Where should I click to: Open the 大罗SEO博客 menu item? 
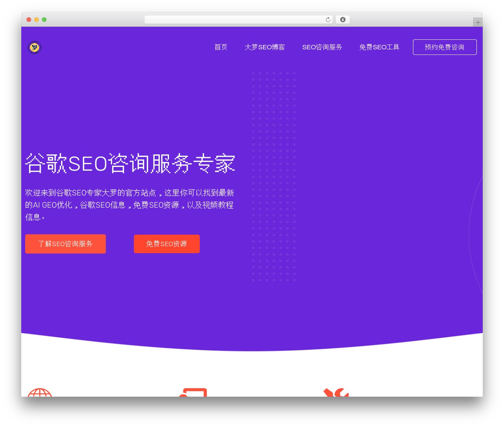click(x=265, y=47)
